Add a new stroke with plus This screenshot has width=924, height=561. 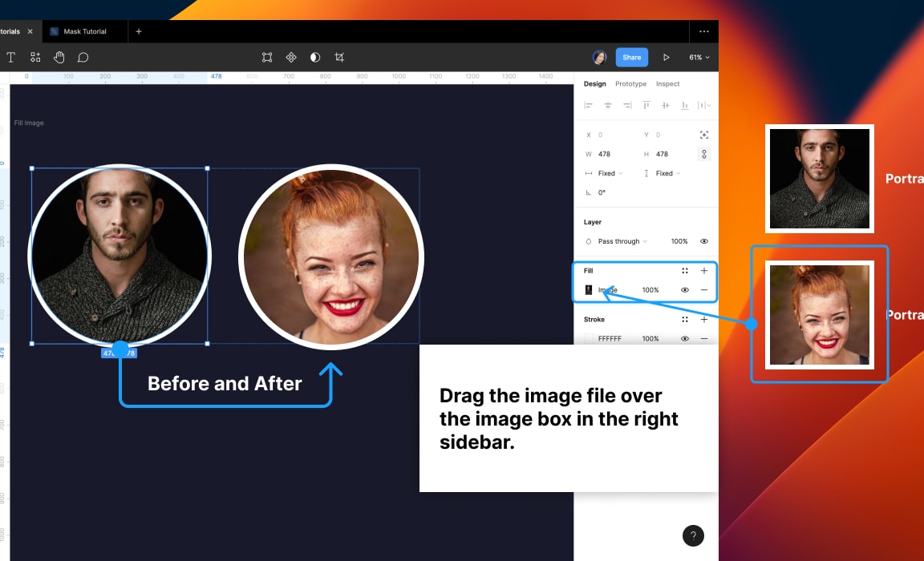(x=704, y=320)
